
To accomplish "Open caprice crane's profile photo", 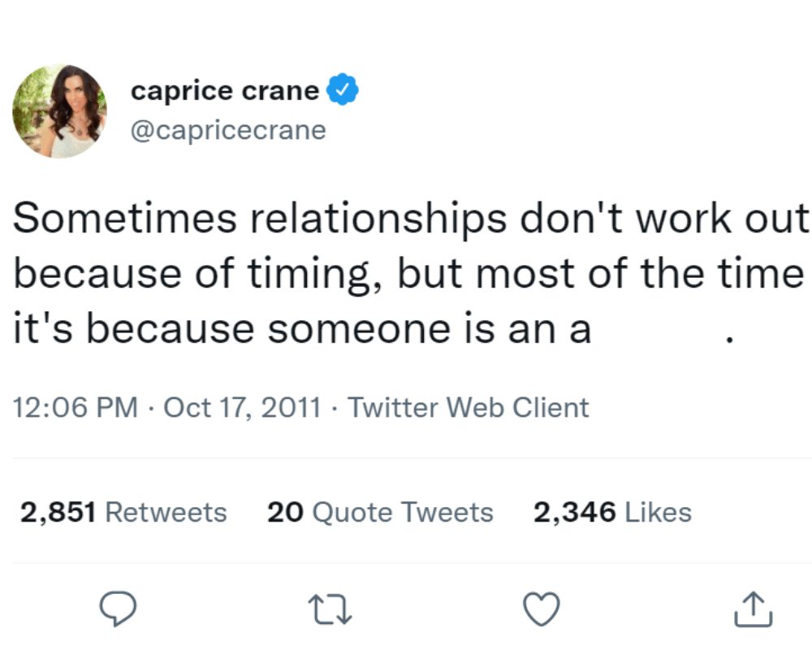I will pyautogui.click(x=59, y=111).
